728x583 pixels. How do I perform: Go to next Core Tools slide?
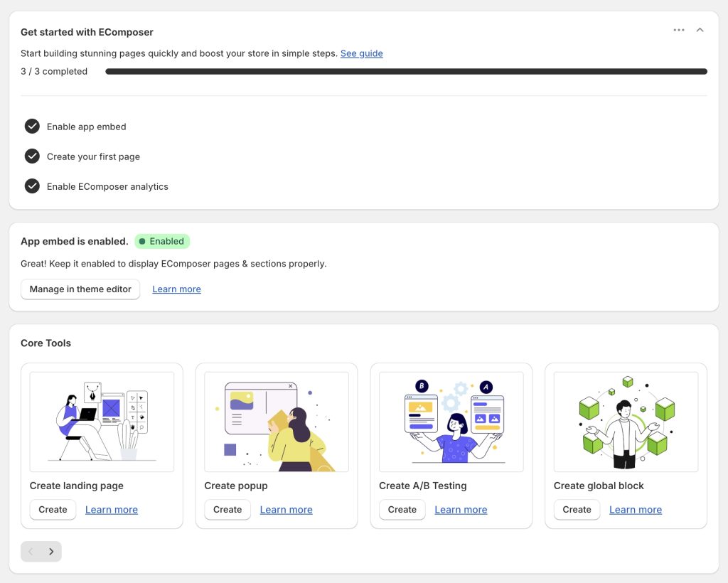(x=51, y=552)
